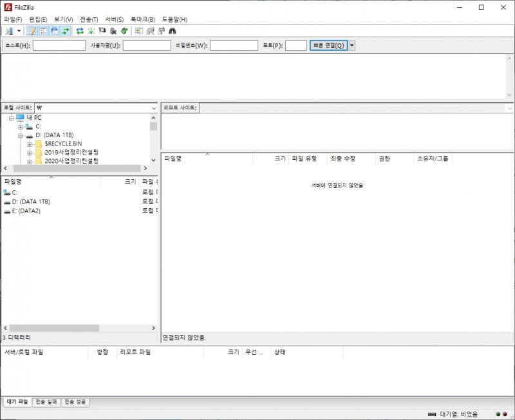Screen dimensions: 515x420
Task: Collapse the D: (DATA 1TB) tree node
Action: pos(21,135)
